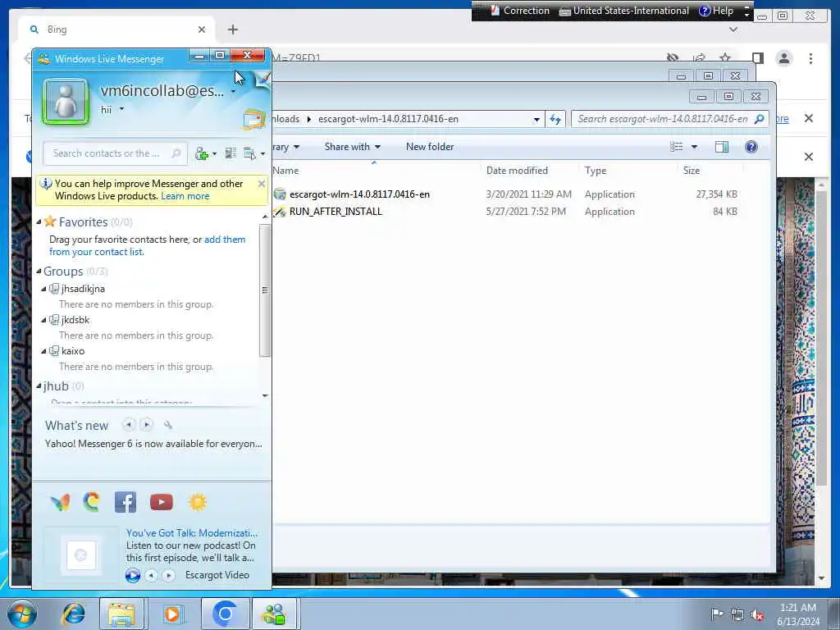Open the 'add them from your contact list' link

click(148, 245)
